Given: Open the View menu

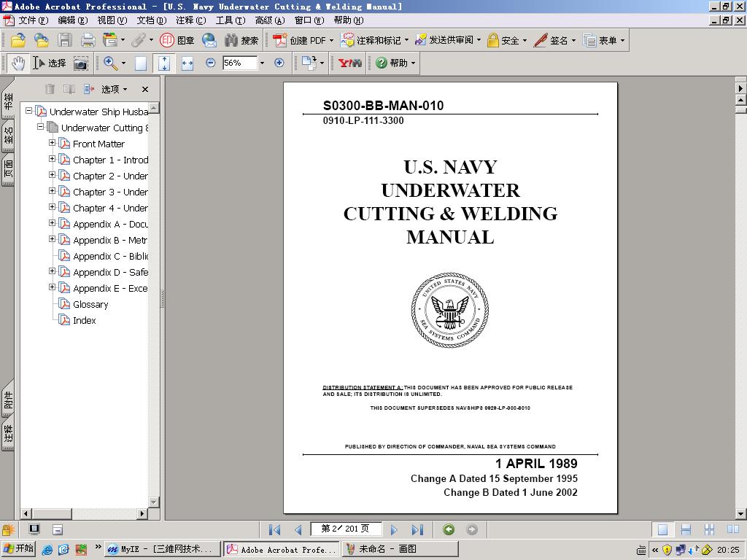Looking at the screenshot, I should pos(112,20).
